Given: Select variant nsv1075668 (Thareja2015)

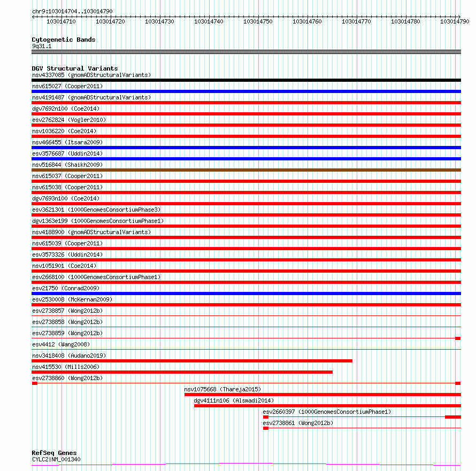Looking at the screenshot, I should (222, 389).
